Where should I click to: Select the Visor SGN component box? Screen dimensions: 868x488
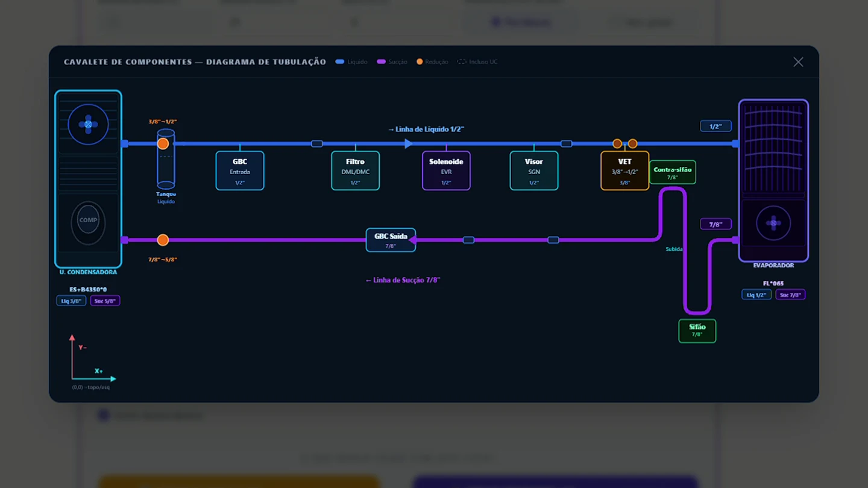pyautogui.click(x=534, y=170)
